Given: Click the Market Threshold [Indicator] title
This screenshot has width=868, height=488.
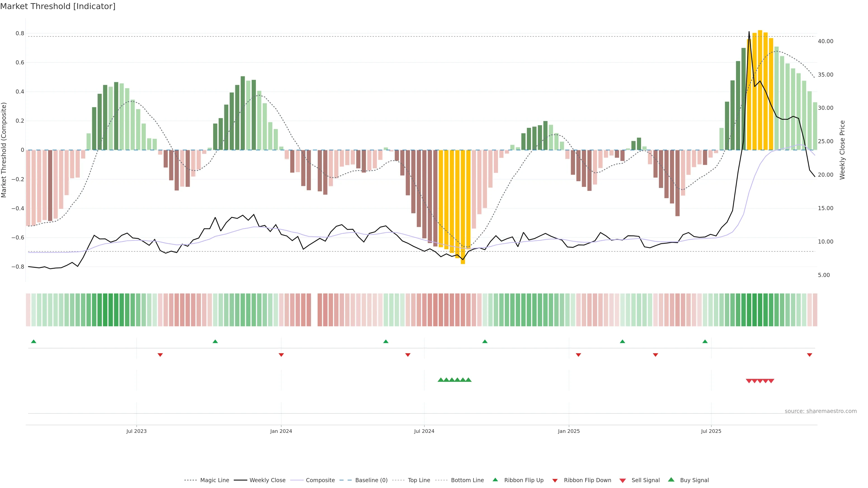Looking at the screenshot, I should coord(58,6).
